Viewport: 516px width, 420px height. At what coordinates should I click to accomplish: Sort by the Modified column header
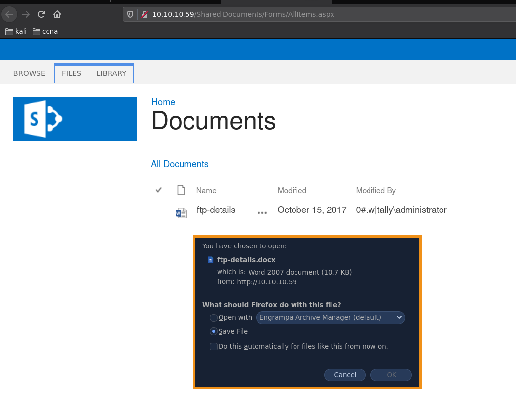[x=292, y=191]
